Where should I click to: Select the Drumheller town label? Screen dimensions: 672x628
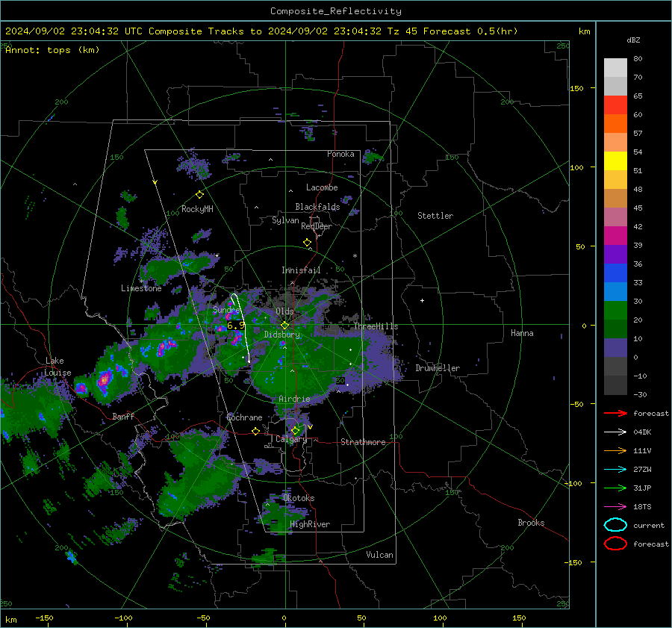[x=438, y=368]
